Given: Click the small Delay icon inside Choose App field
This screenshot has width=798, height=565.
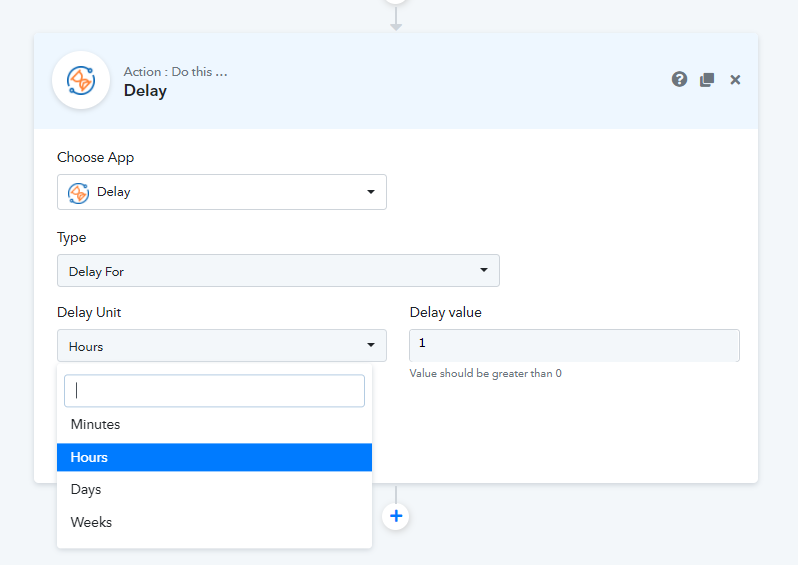Looking at the screenshot, I should click(78, 192).
